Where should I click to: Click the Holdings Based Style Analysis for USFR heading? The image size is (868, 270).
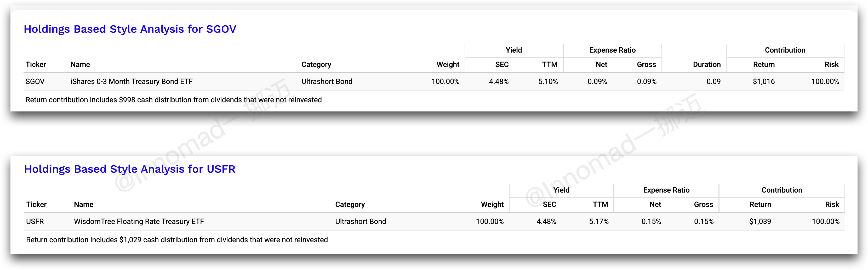(130, 169)
